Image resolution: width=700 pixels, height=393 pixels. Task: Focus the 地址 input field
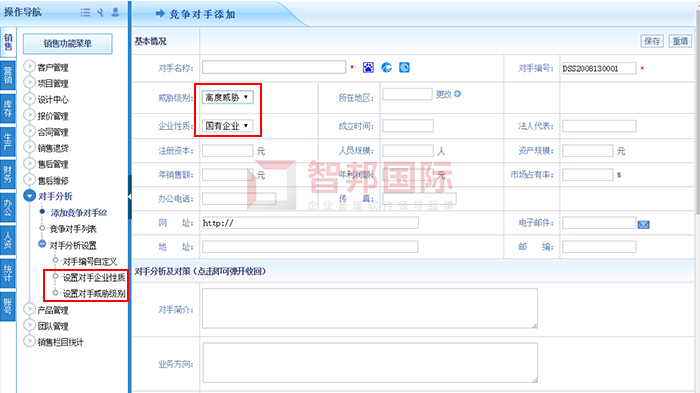[310, 247]
